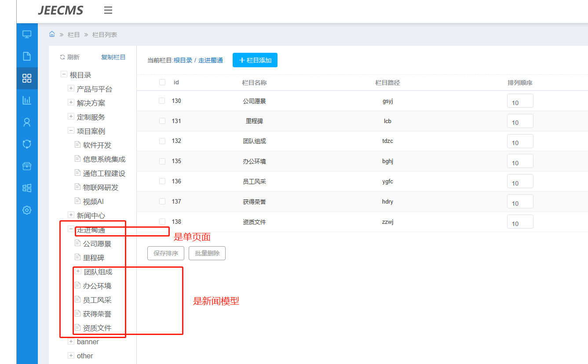Check the box for row id 137
Image resolution: width=588 pixels, height=364 pixels.
[x=162, y=201]
